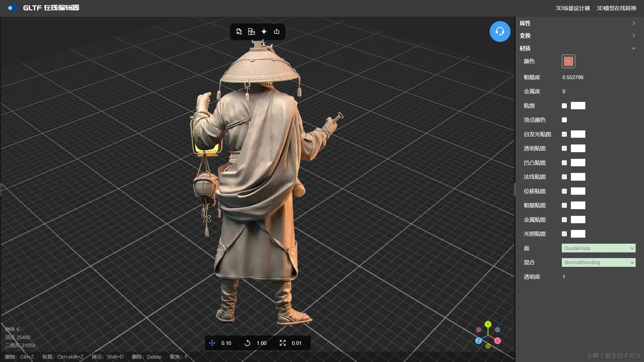The height and width of the screenshot is (362, 644).
Task: Open the 3D模型在线转换 link
Action: [x=616, y=8]
